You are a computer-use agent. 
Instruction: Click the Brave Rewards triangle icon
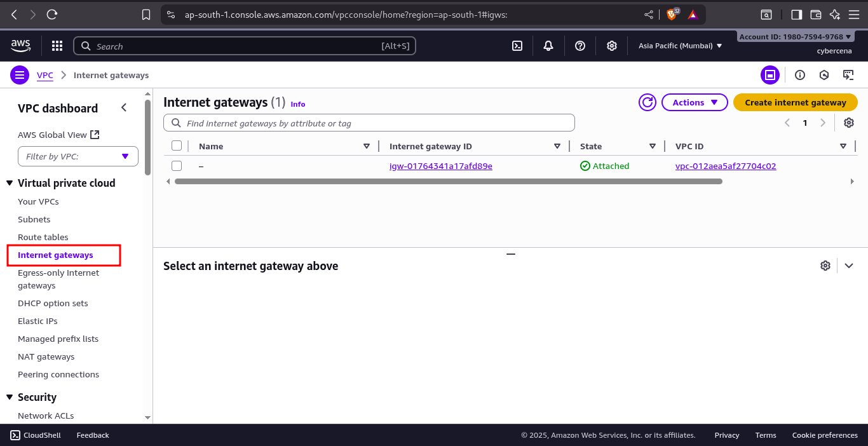tap(693, 14)
